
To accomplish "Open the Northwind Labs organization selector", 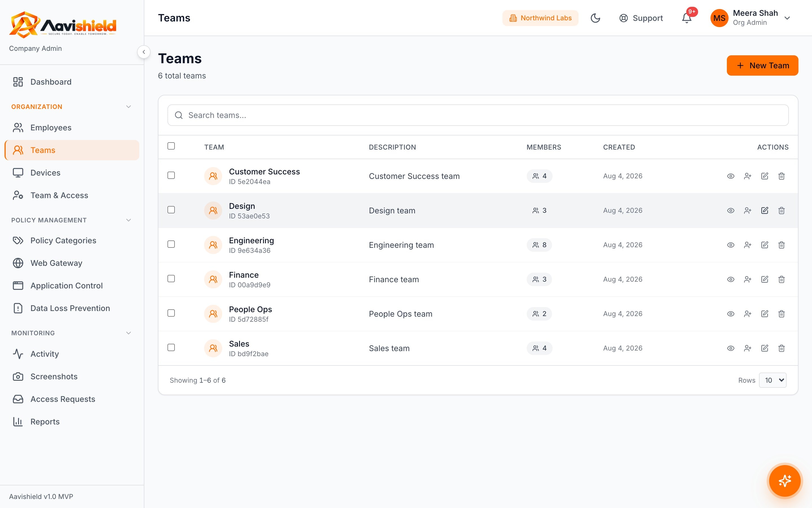I will (540, 18).
